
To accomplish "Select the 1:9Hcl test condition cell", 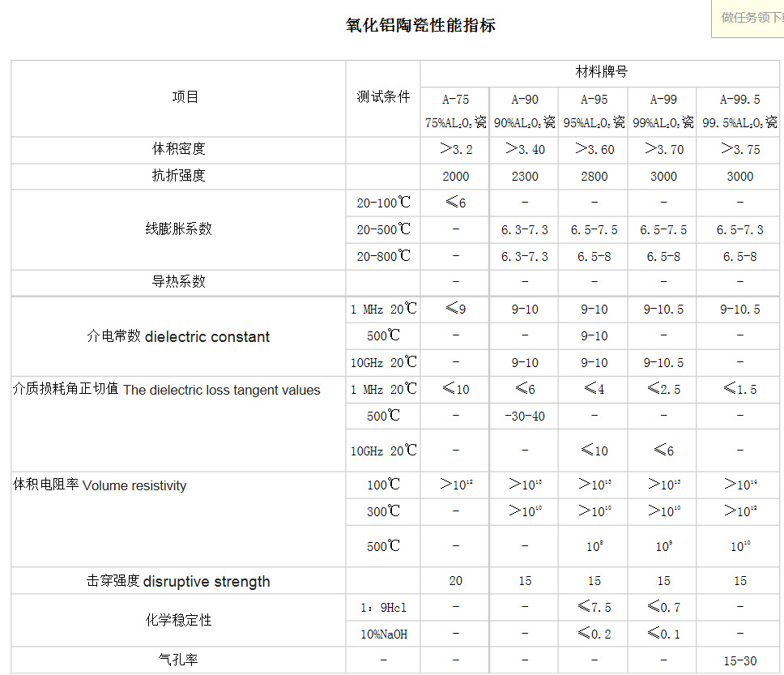I will tap(383, 607).
